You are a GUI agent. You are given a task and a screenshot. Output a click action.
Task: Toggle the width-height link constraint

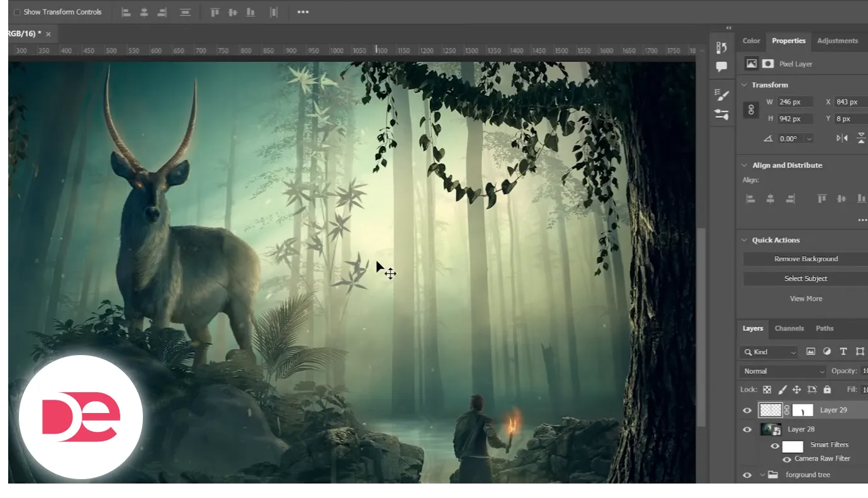click(x=750, y=110)
